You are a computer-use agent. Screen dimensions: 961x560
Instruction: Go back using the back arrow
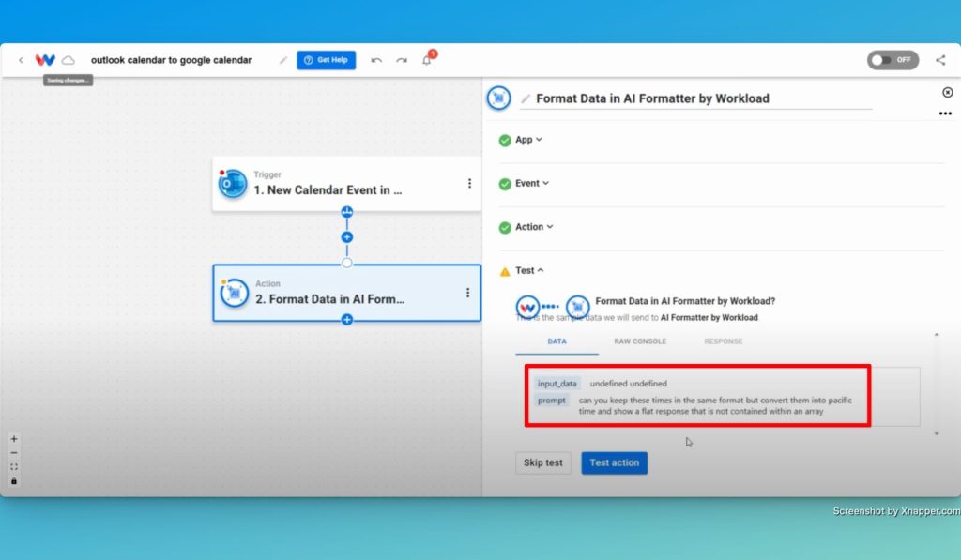(x=21, y=60)
